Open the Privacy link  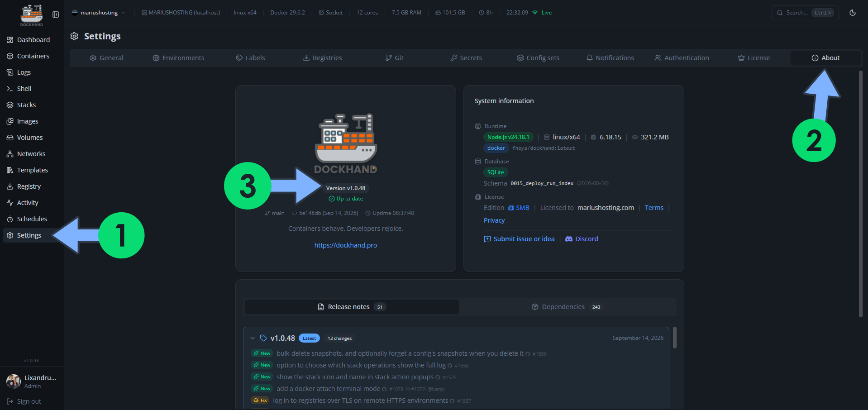[494, 220]
